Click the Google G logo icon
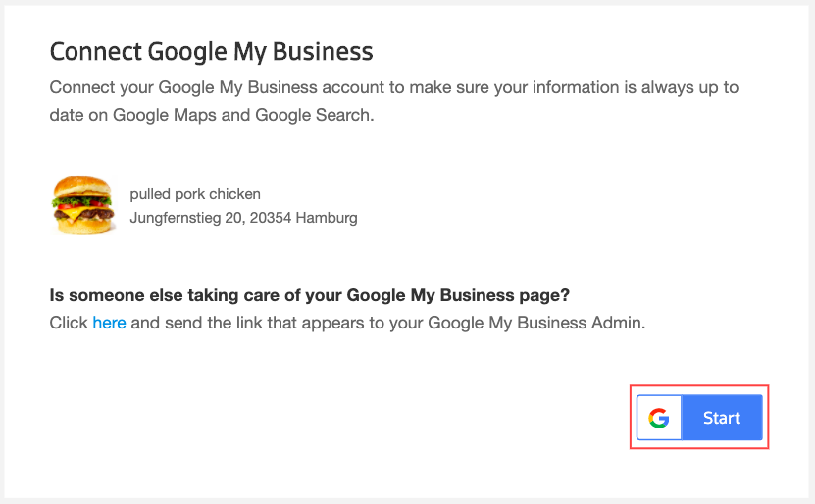This screenshot has width=815, height=504. (659, 419)
